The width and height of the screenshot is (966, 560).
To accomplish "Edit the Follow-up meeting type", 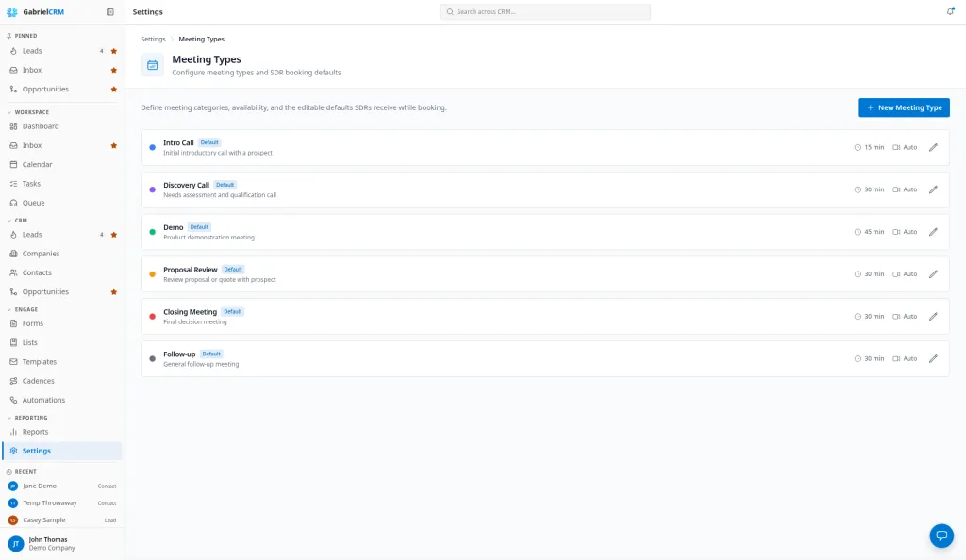I will tap(933, 359).
